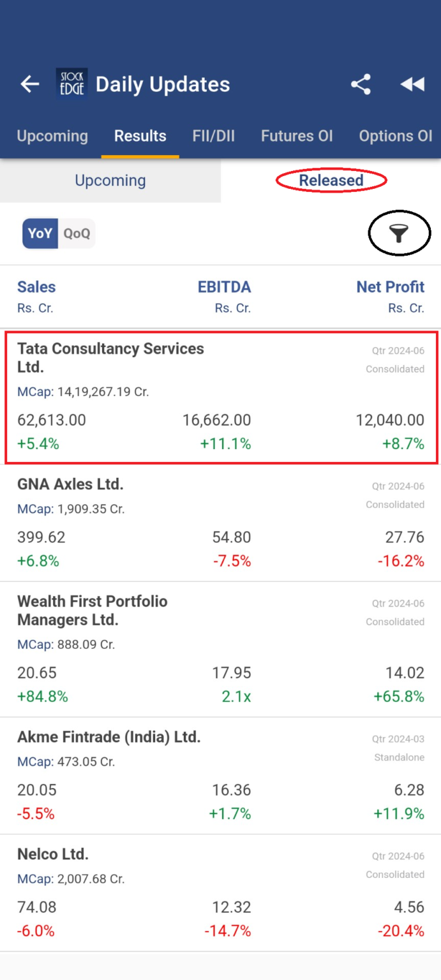Tap the rewind double-arrow icon
Screen dimensions: 441x980
(x=412, y=84)
